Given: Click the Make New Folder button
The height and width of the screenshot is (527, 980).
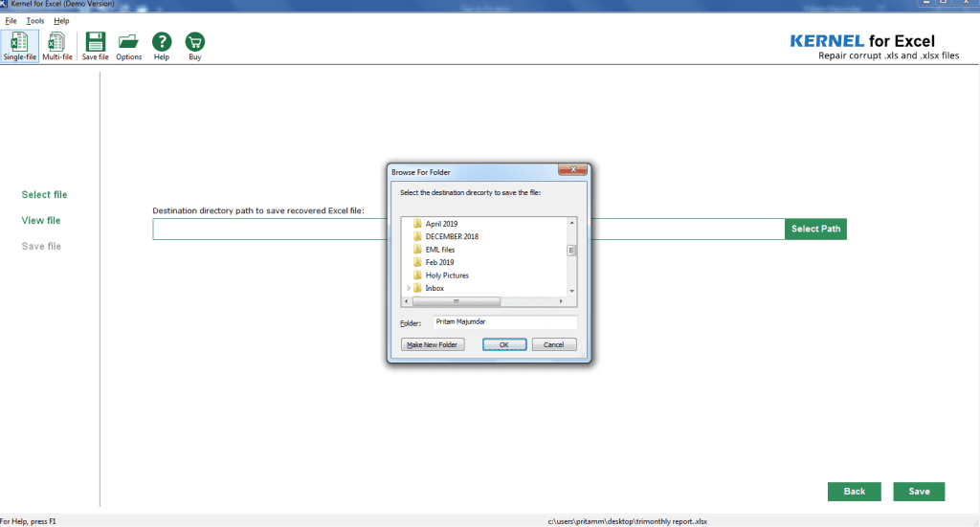Looking at the screenshot, I should tap(433, 344).
